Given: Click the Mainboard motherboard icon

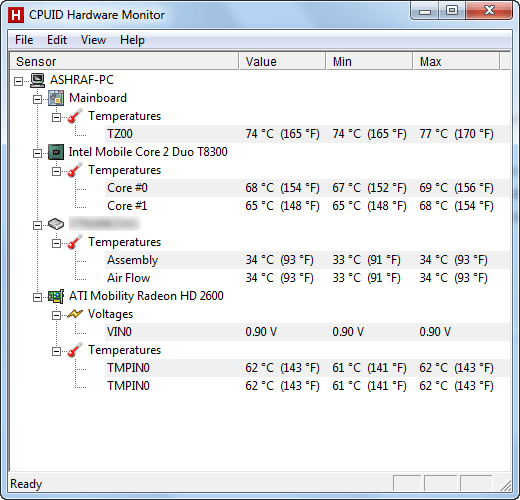Looking at the screenshot, I should click(56, 98).
